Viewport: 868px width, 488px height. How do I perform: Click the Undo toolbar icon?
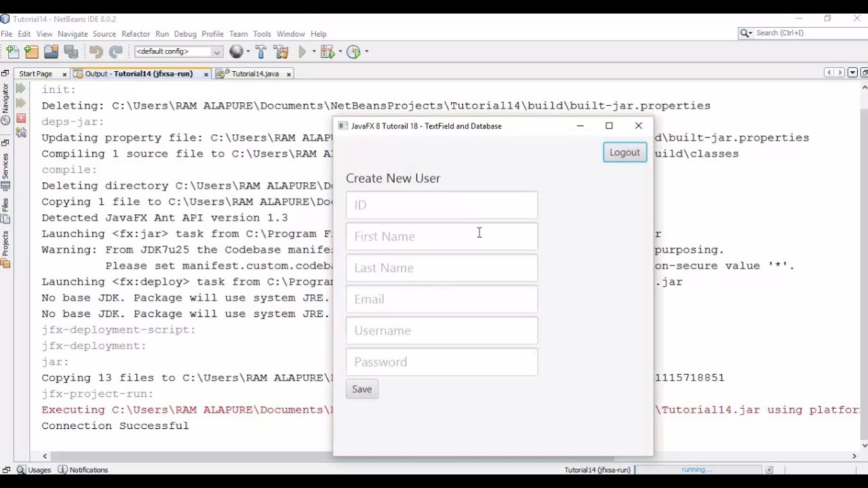pyautogui.click(x=96, y=52)
